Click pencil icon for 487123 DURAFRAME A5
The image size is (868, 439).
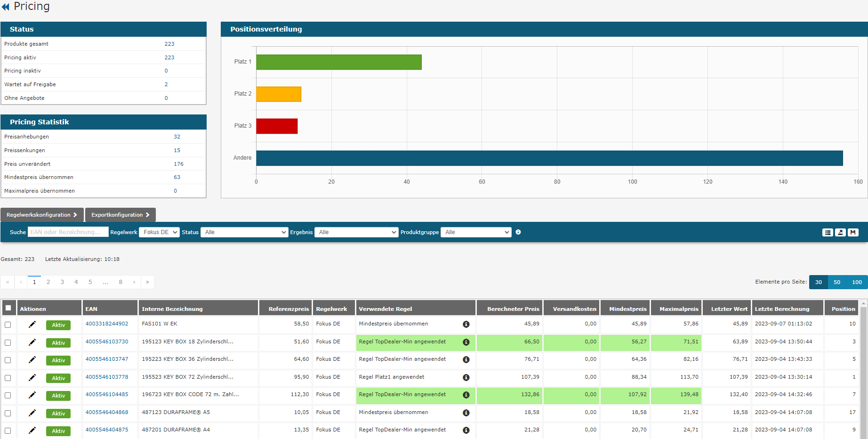tap(32, 413)
